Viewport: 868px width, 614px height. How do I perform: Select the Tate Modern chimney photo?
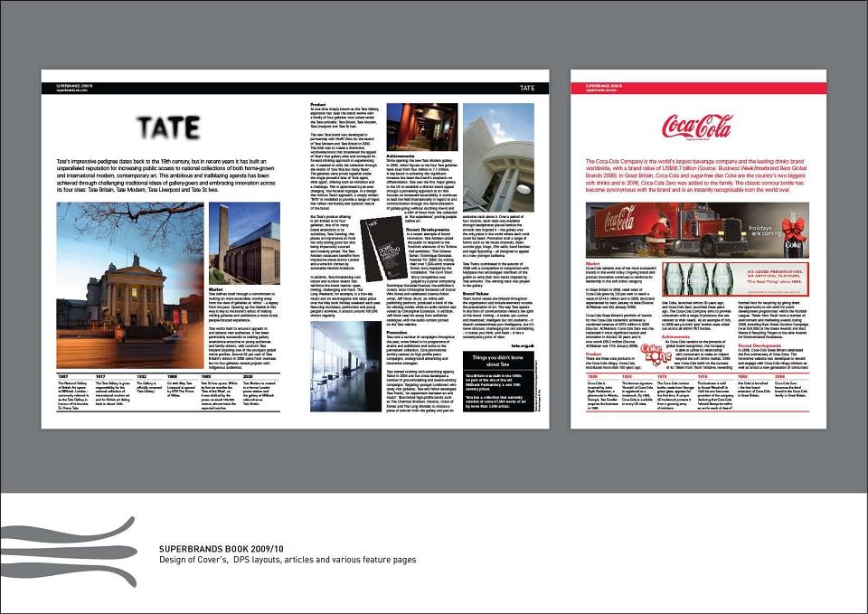(x=244, y=243)
